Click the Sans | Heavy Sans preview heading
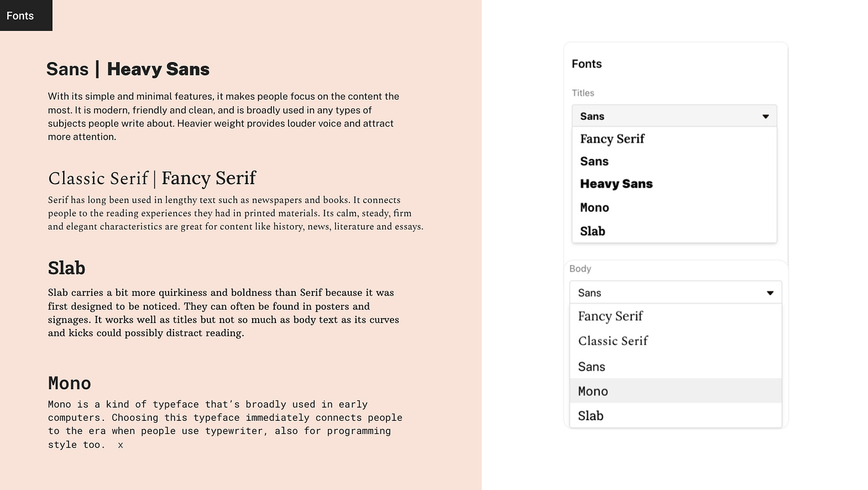Viewport: 868px width, 490px height. point(128,69)
